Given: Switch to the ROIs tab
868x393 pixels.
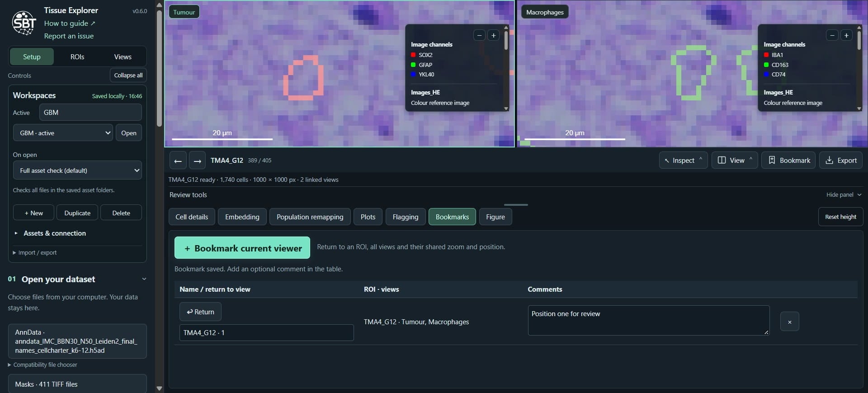Looking at the screenshot, I should coord(77,57).
